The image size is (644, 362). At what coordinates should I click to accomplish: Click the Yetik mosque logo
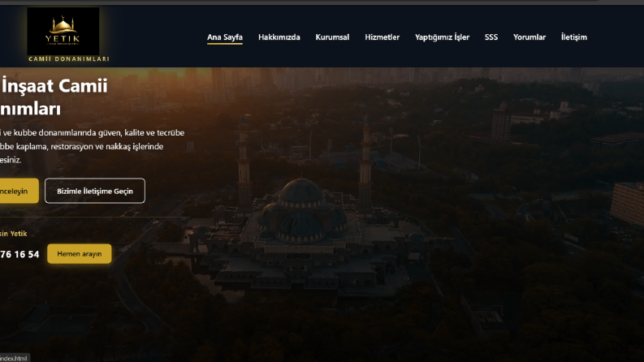(x=63, y=31)
